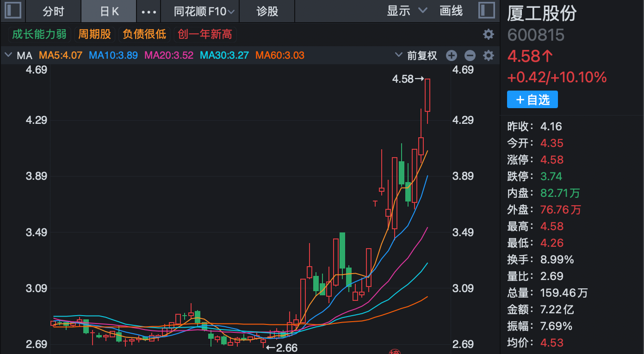644x354 pixels.
Task: Open the 画线 drawing tool
Action: (x=451, y=11)
